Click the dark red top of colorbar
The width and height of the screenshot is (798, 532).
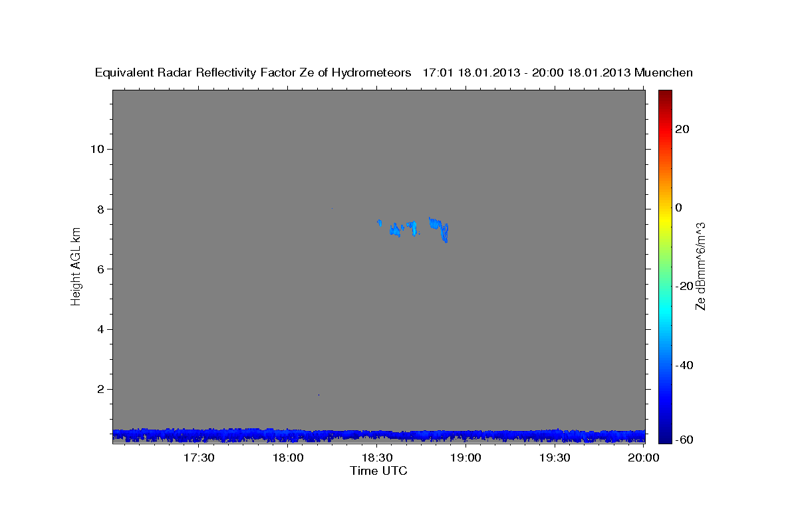pyautogui.click(x=664, y=95)
